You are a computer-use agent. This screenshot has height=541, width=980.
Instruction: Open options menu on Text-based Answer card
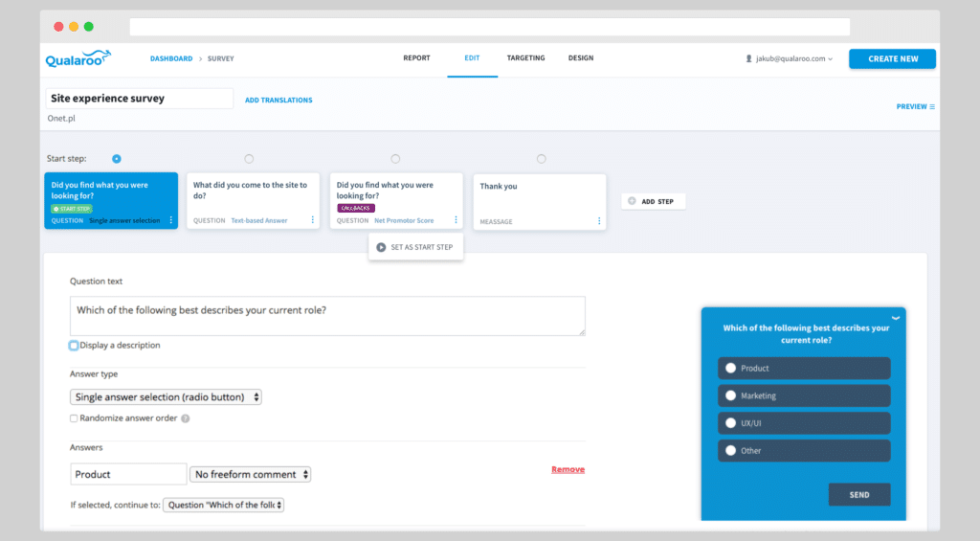(313, 220)
